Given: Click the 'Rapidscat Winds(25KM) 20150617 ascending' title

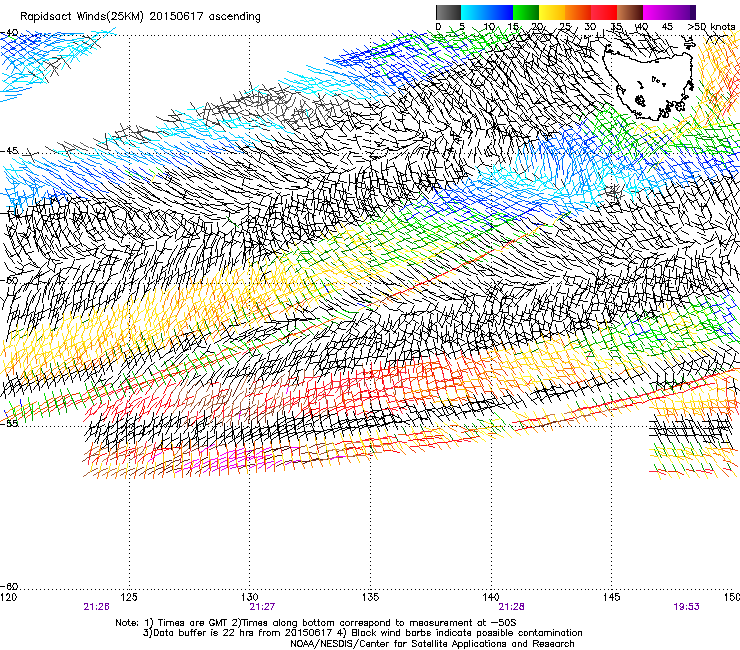Looking at the screenshot, I should [140, 17].
